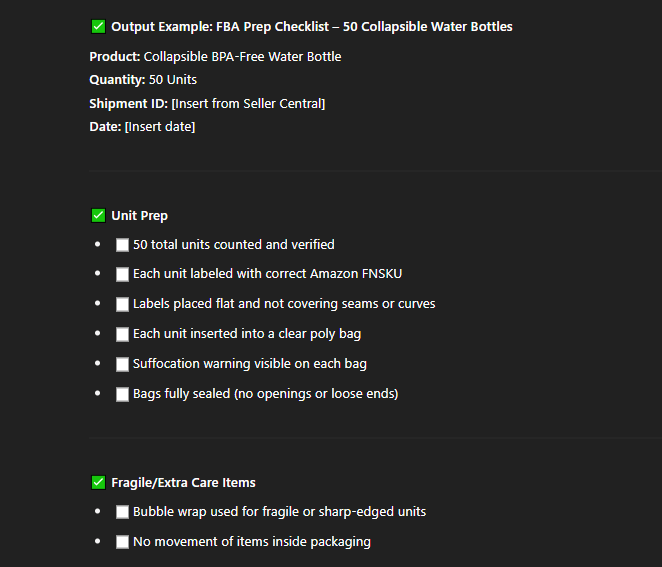The height and width of the screenshot is (567, 662).
Task: Click the 'Output Example: FBA Prep Checklist' heading
Action: [312, 27]
